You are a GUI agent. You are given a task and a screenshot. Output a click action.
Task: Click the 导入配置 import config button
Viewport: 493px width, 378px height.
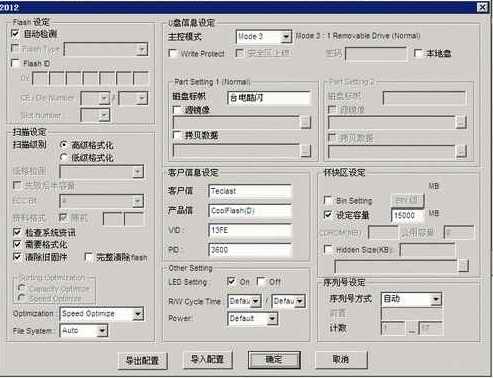(x=207, y=359)
